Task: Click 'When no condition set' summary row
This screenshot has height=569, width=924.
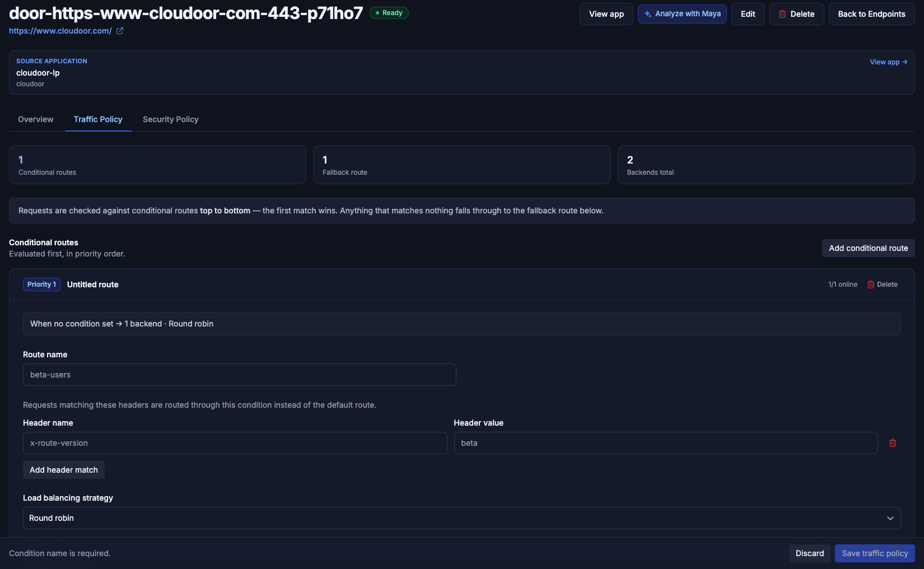Action: 462,324
